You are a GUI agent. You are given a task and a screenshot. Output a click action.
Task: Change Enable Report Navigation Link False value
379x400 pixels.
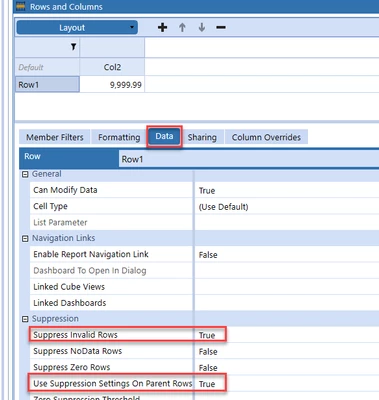pyautogui.click(x=287, y=255)
